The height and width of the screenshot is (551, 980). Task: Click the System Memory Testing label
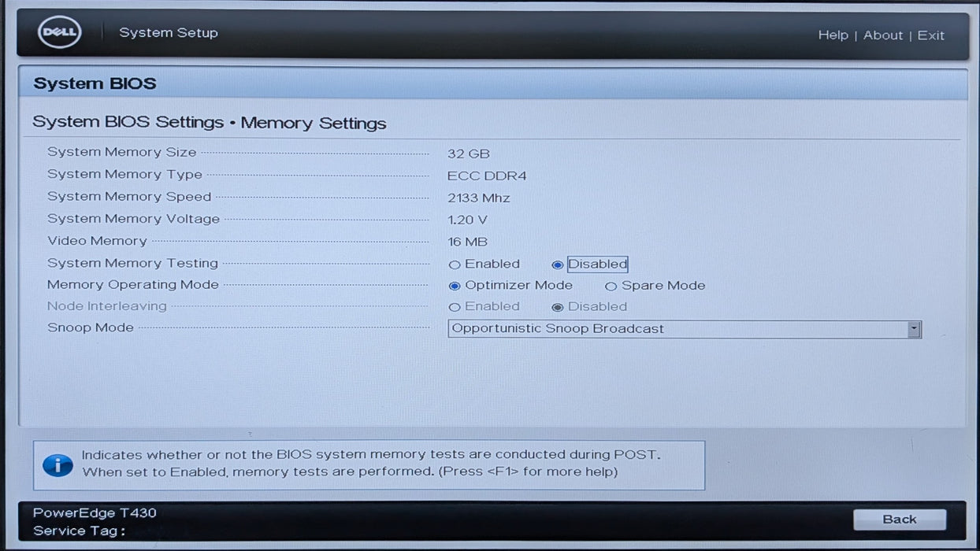pos(132,263)
